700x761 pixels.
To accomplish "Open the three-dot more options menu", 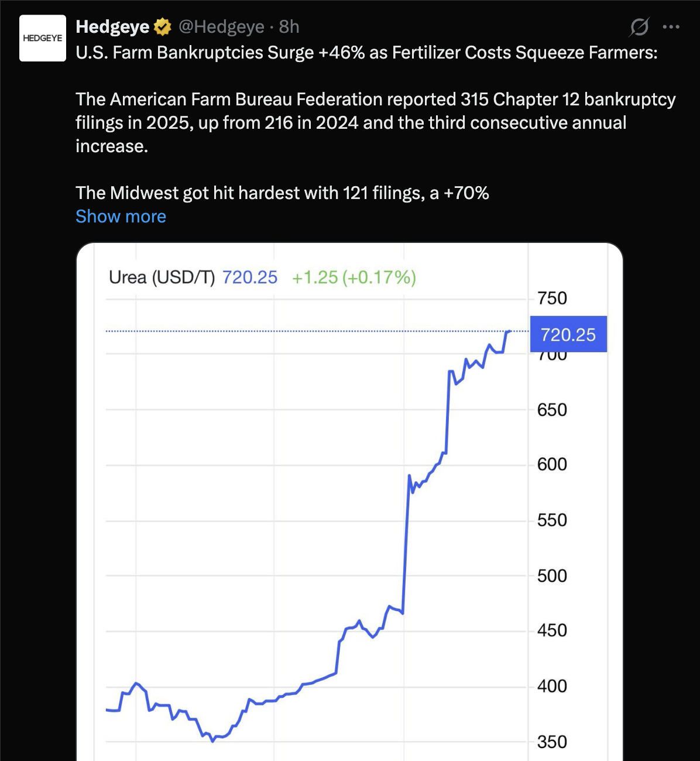I will (671, 27).
